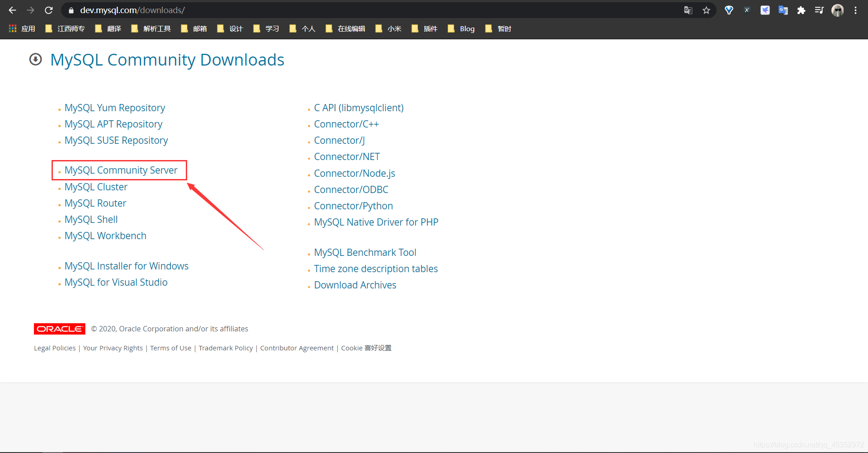
Task: Open MySQL APT Repository link
Action: pos(113,124)
